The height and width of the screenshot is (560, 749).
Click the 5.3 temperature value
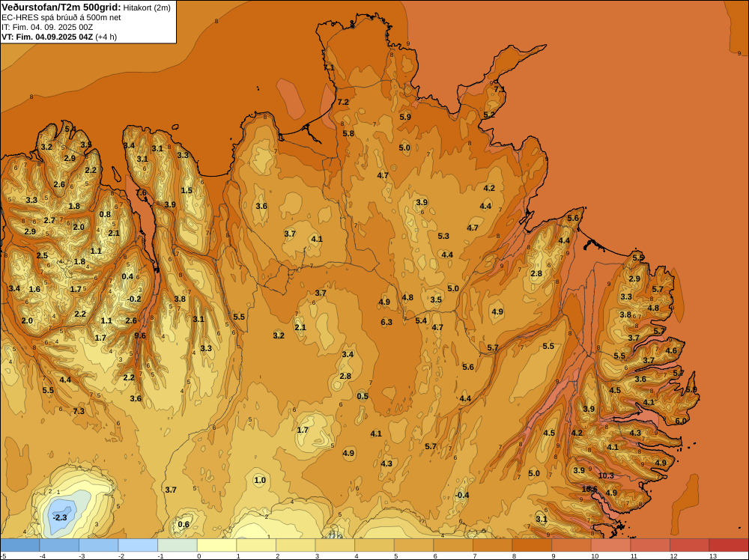(x=443, y=236)
